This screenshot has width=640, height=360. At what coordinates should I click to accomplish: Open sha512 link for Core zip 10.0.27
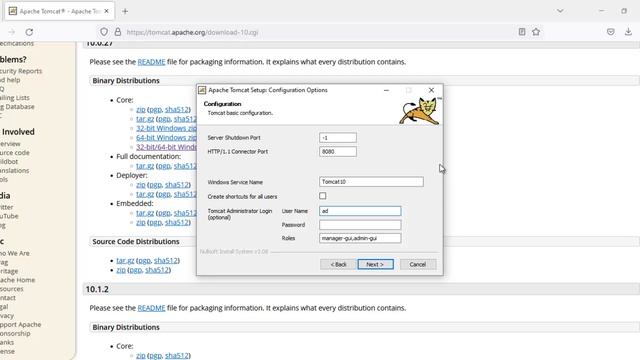point(177,109)
